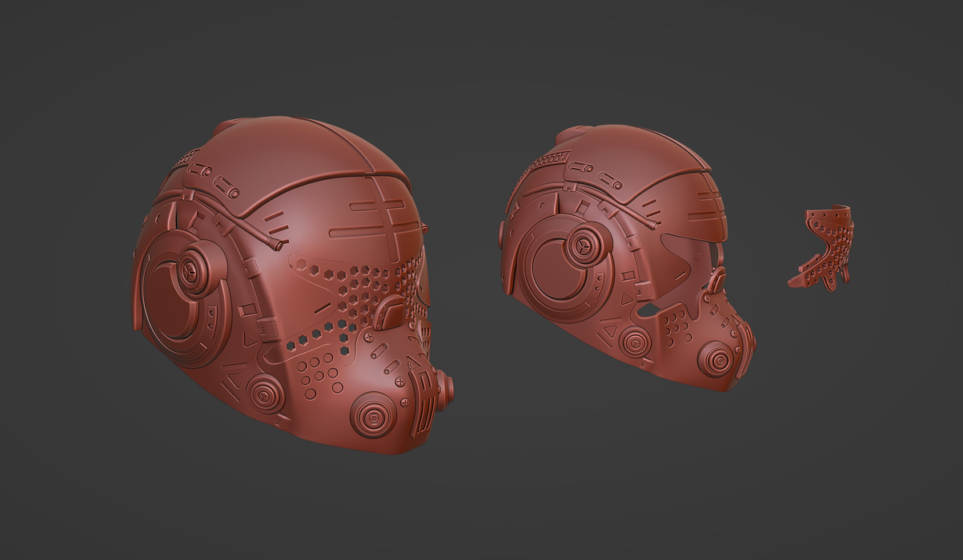Click the round jaw bolt on middle helmet
This screenshot has height=560, width=963.
pyautogui.click(x=634, y=342)
